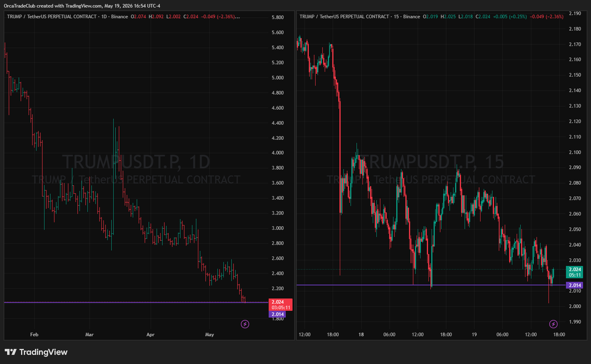591x364 pixels.
Task: Click the 2.080 price axis label
Action: pos(574,183)
